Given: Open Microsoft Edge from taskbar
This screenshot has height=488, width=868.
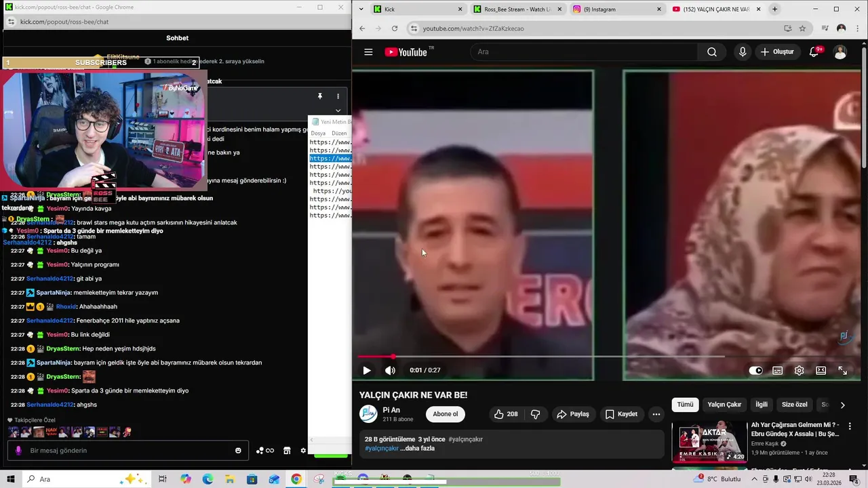Looking at the screenshot, I should (208, 479).
